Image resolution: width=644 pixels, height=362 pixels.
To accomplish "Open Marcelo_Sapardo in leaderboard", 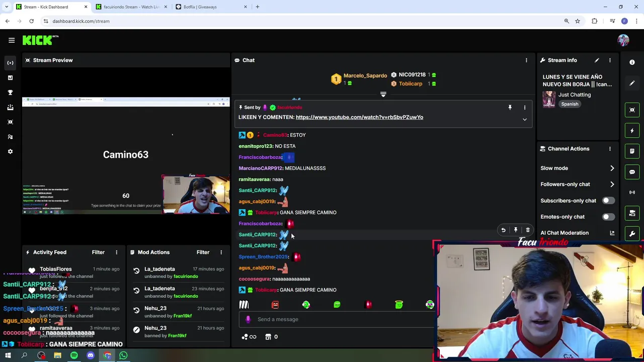I will 365,76.
